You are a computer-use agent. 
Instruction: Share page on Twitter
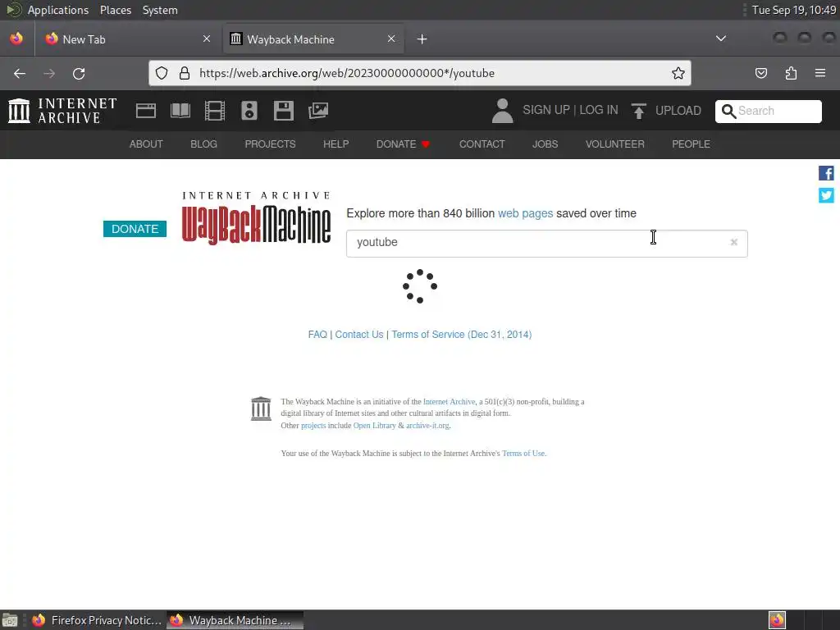point(826,195)
